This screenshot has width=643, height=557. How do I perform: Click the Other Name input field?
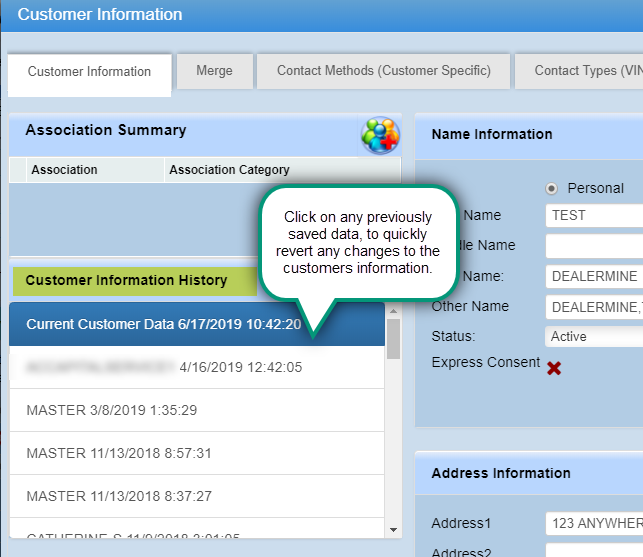[x=594, y=307]
